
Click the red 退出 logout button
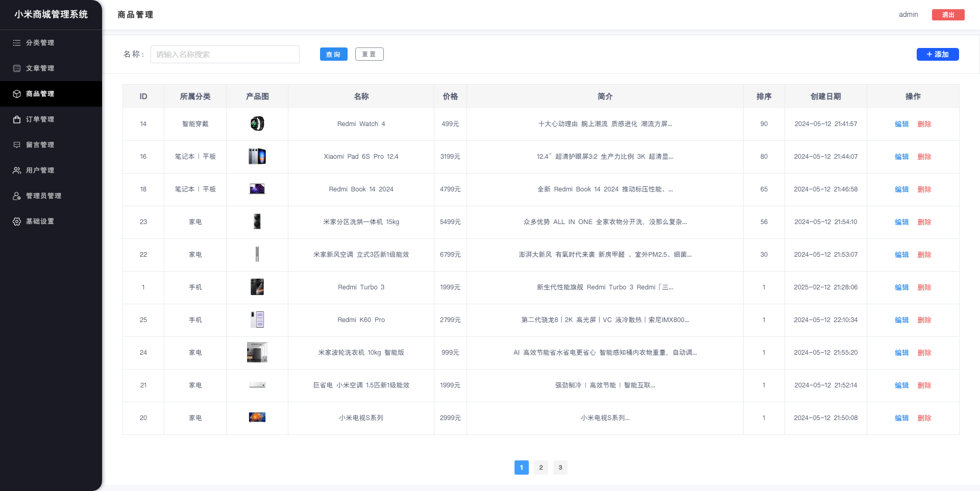pos(948,15)
